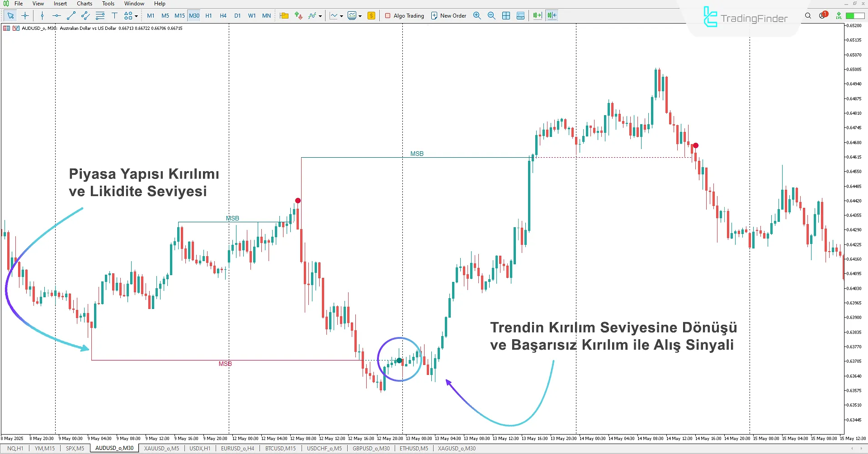Switch to the XAUUSD_o,M5 chart tab
Screen dimensions: 868x454
[161, 448]
